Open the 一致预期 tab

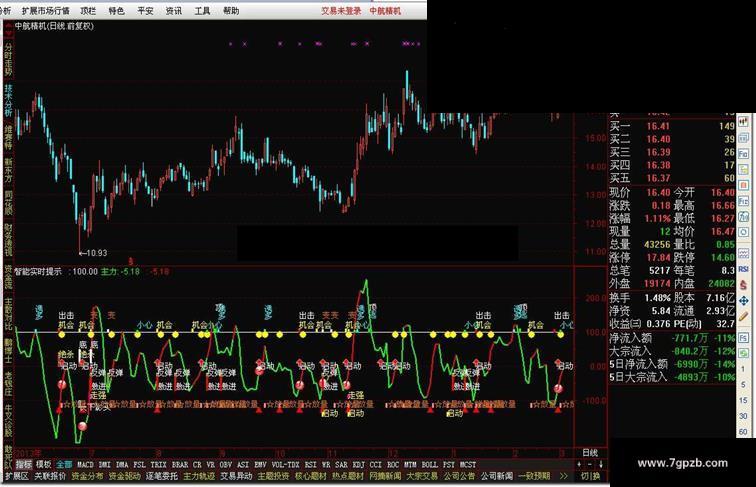[x=534, y=476]
